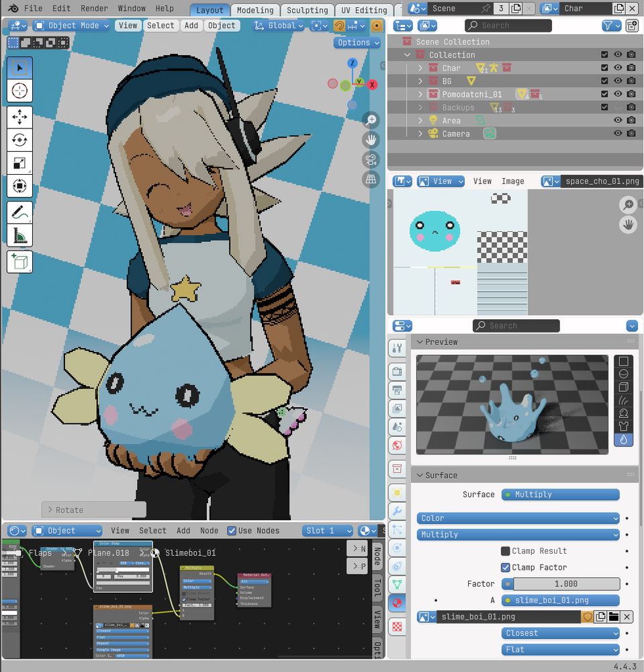Expand the Char collection

[420, 68]
